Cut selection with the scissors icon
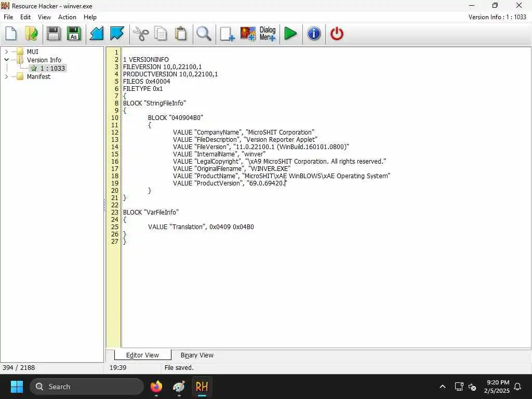 pyautogui.click(x=140, y=34)
